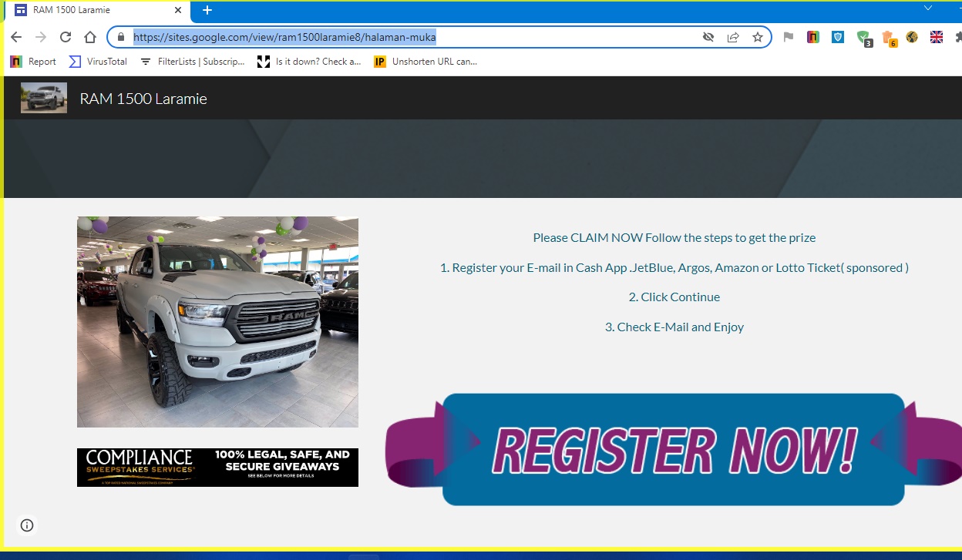Click the crossed-out eye icon in address bar
Viewport: 962px width, 560px height.
coord(708,37)
